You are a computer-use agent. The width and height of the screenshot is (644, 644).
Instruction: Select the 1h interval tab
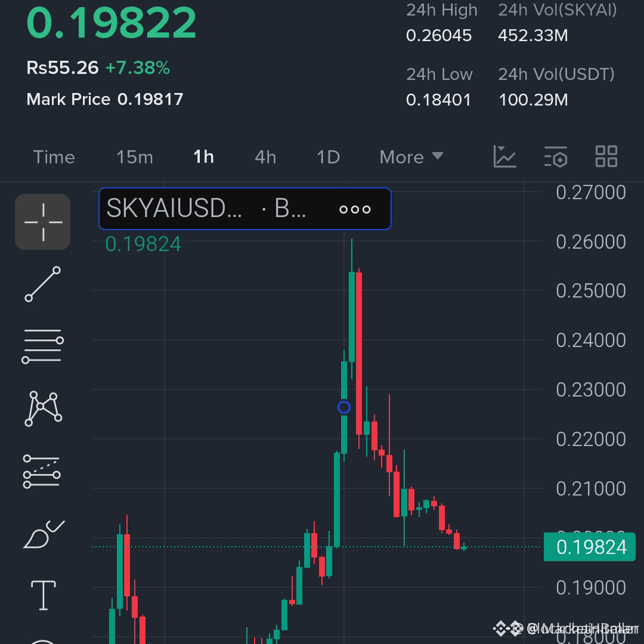pyautogui.click(x=204, y=157)
